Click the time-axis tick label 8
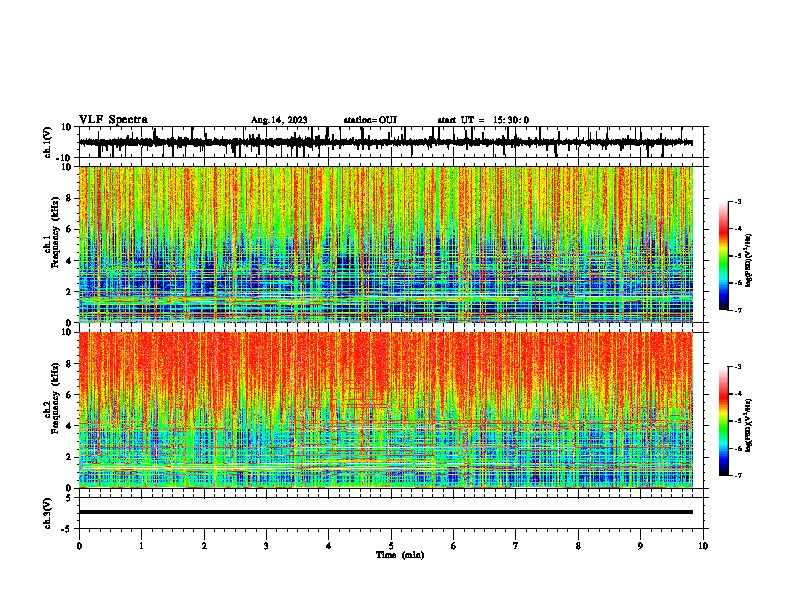This screenshot has height=612, width=792. coord(578,546)
